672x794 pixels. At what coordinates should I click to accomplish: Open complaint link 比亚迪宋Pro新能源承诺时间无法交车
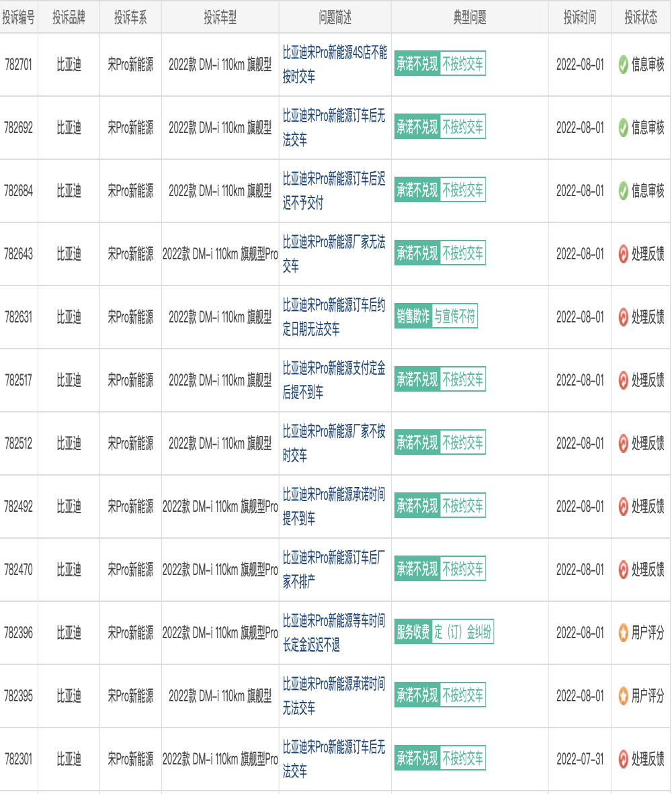click(334, 696)
